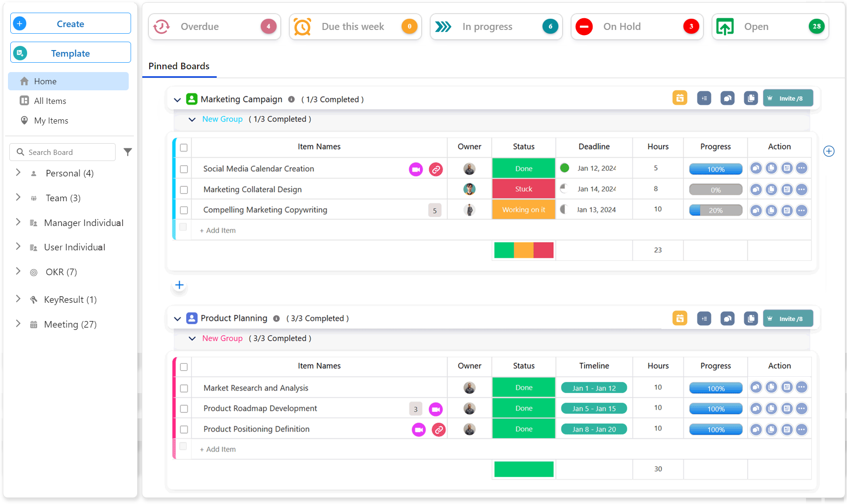
Task: Go to All Items in sidebar
Action: click(x=50, y=101)
